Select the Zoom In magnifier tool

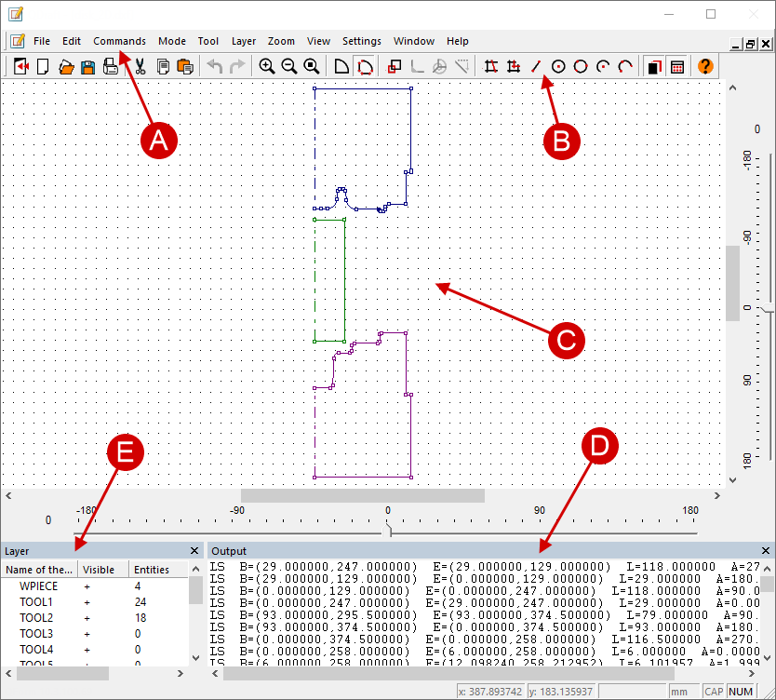pyautogui.click(x=267, y=67)
